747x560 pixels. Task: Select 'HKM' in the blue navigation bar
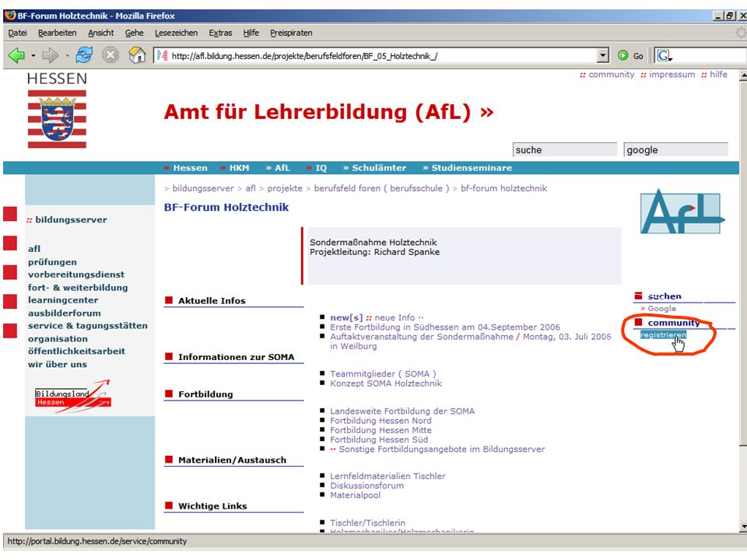coord(239,168)
